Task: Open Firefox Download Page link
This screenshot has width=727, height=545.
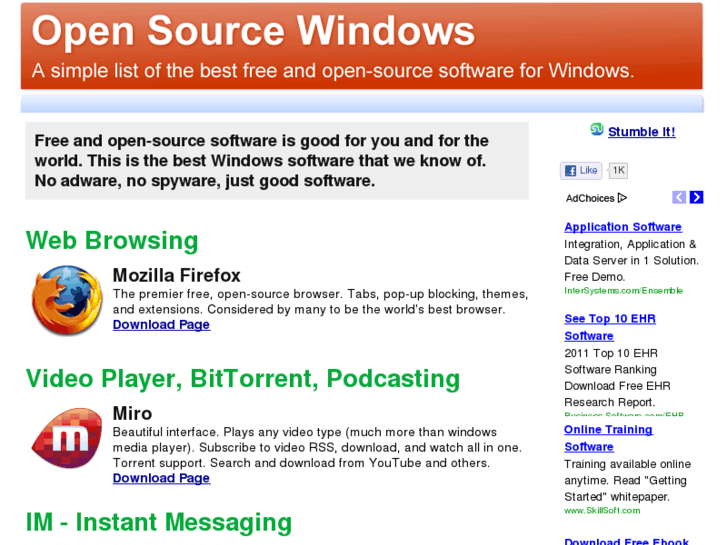Action: click(x=161, y=325)
